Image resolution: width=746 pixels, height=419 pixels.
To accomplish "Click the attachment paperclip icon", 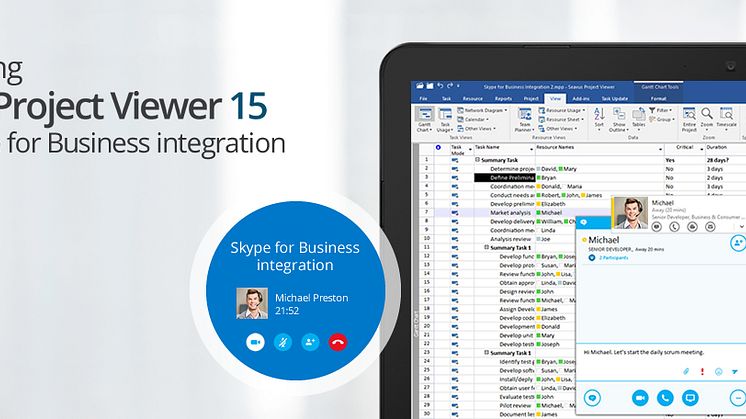I will (x=686, y=371).
